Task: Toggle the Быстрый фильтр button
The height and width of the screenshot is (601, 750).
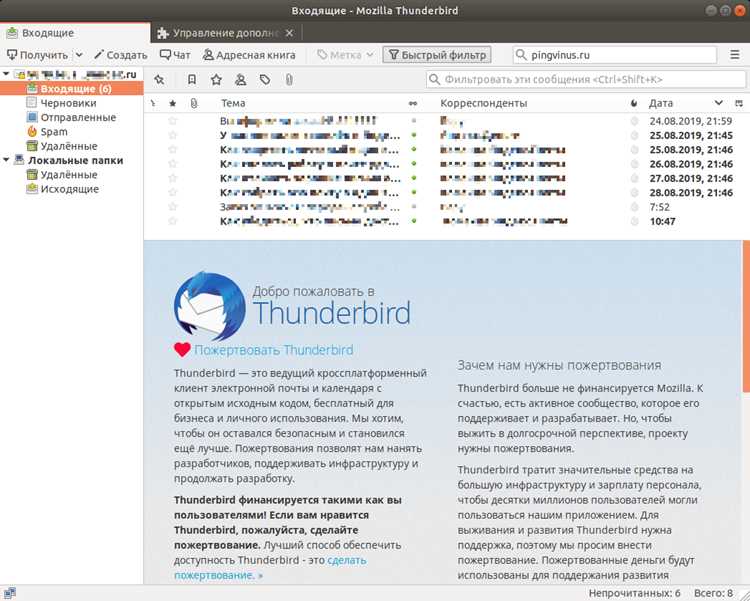Action: pos(437,55)
